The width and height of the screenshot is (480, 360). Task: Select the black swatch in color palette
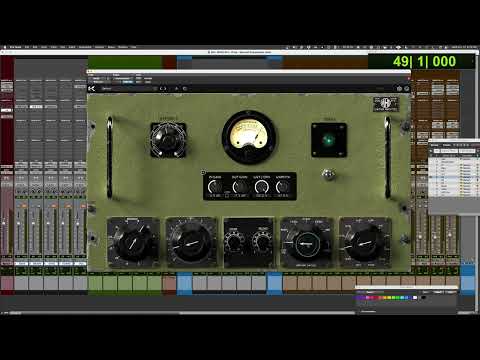pos(423,297)
